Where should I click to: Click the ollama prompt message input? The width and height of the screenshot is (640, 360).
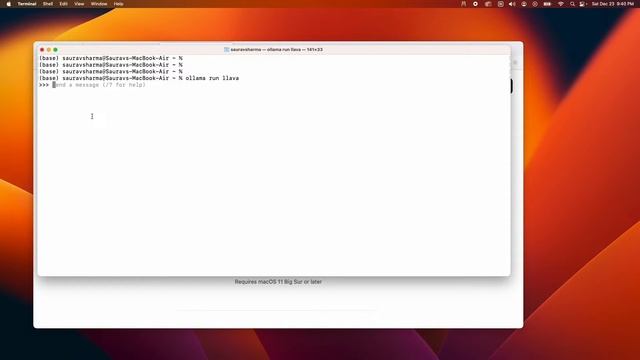(99, 85)
